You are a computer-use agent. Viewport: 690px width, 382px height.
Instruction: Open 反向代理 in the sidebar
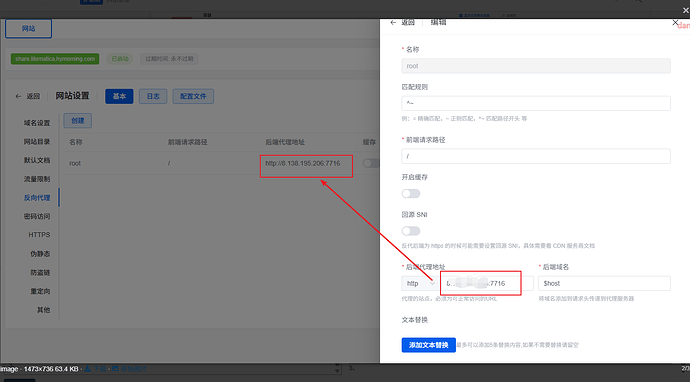click(37, 198)
